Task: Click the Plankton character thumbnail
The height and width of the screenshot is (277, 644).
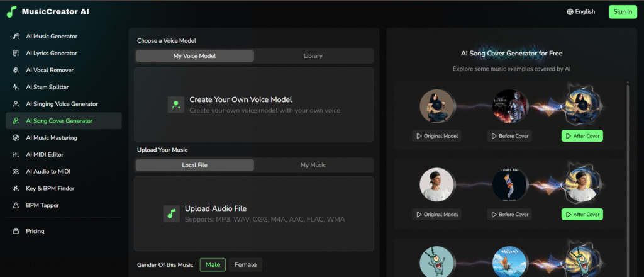Action: tap(437, 261)
